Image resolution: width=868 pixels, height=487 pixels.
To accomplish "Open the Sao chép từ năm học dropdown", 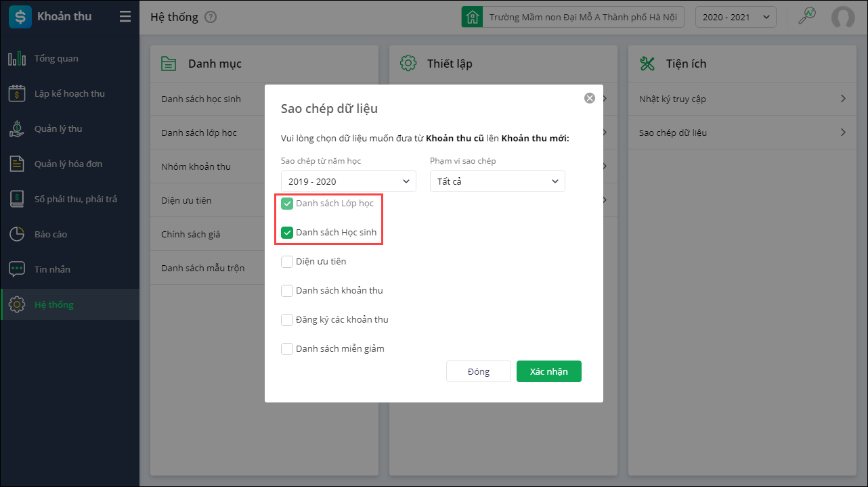I will coord(349,181).
